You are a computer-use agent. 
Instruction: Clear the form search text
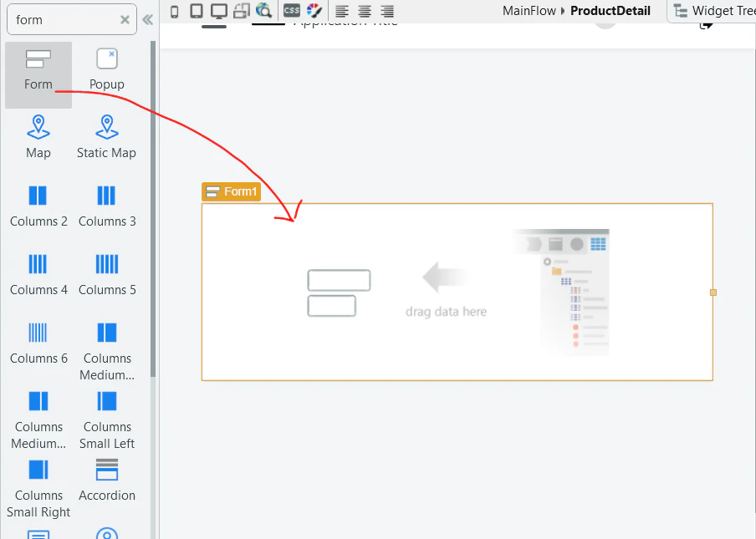point(125,20)
